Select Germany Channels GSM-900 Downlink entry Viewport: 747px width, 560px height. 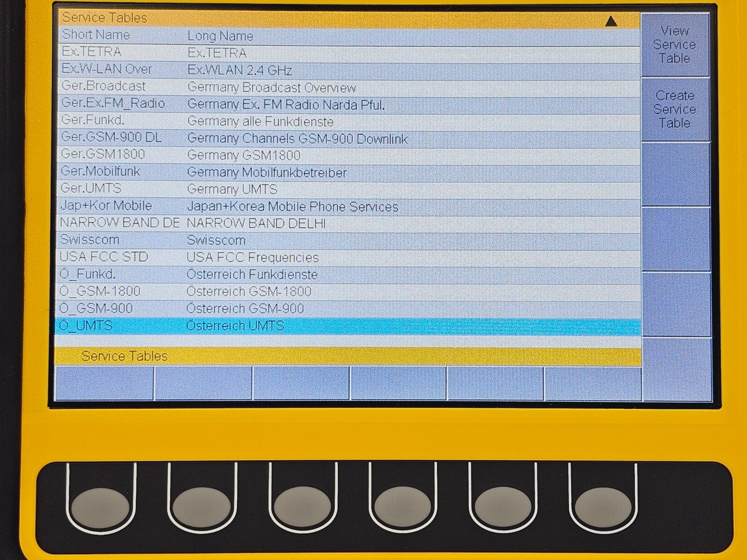[297, 139]
